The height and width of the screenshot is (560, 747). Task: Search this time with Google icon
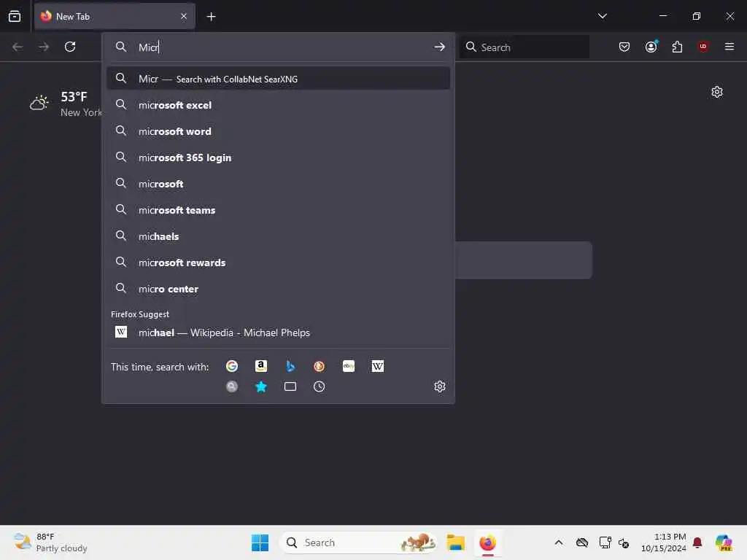[x=232, y=366]
